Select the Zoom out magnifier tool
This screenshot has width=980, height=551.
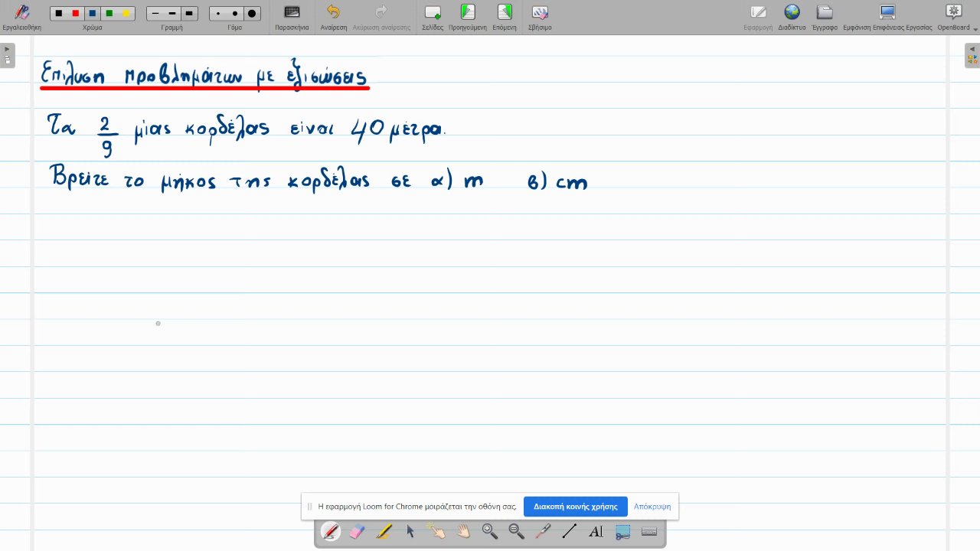516,531
